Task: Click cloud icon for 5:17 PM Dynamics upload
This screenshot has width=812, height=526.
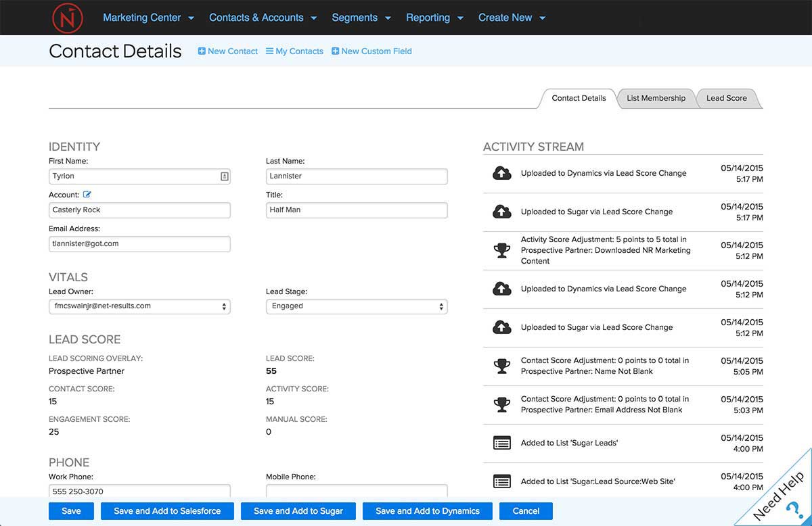Action: (501, 174)
